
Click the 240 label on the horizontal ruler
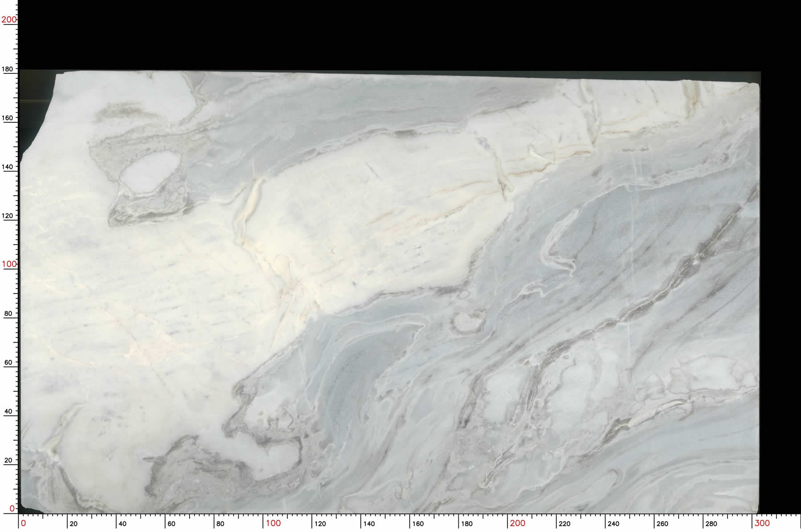point(613,524)
